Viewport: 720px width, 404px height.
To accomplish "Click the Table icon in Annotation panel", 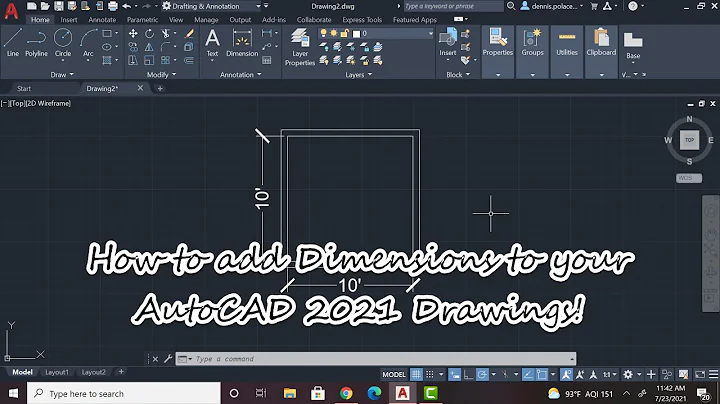I will pos(266,60).
